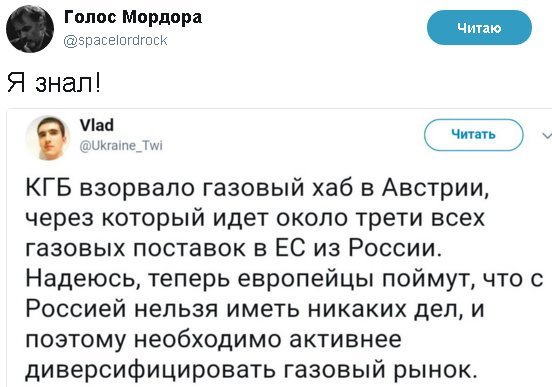
Task: Click the Vlad display name
Action: pos(97,125)
